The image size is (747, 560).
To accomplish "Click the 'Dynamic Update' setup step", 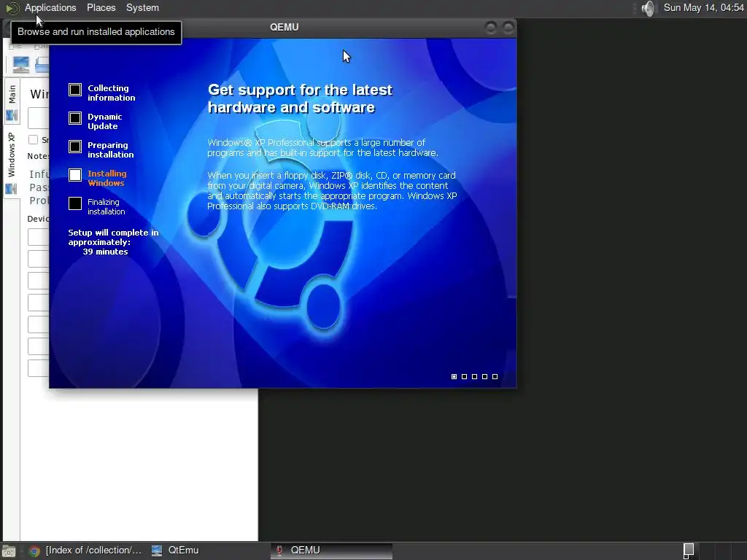I will pyautogui.click(x=105, y=122).
